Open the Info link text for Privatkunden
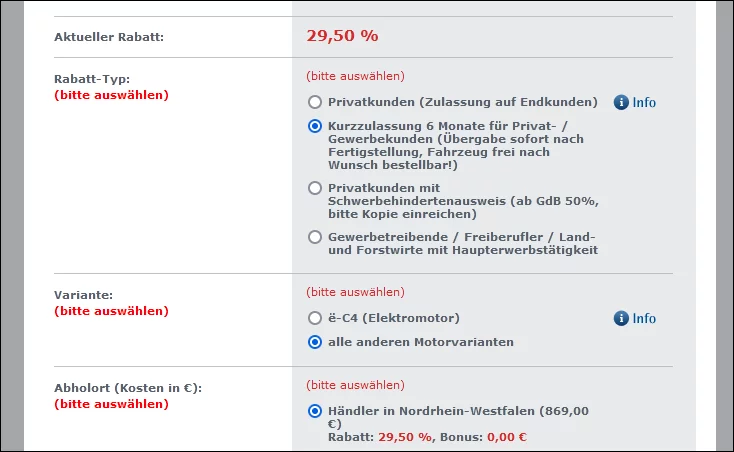This screenshot has height=452, width=734. [644, 102]
